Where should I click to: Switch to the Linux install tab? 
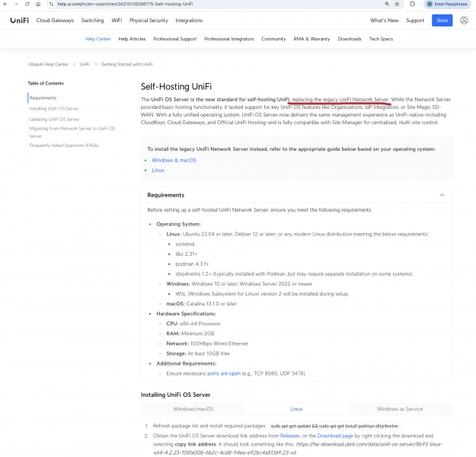[296, 409]
